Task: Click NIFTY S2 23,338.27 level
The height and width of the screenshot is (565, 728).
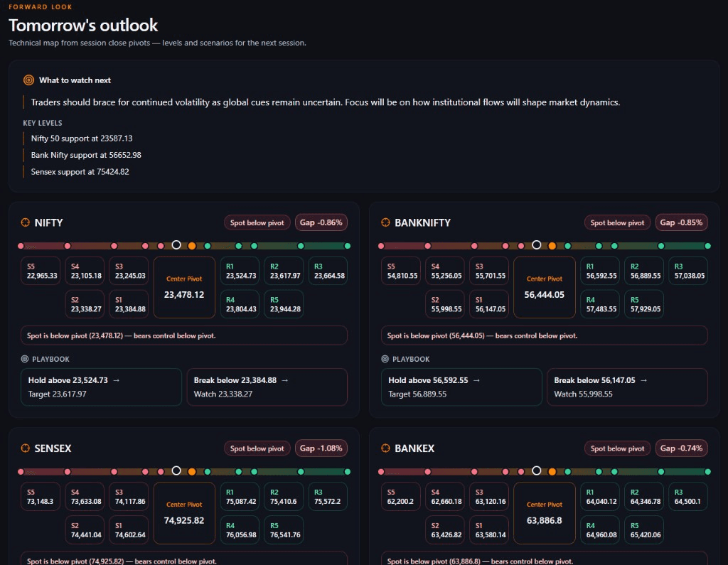Action: coord(85,304)
